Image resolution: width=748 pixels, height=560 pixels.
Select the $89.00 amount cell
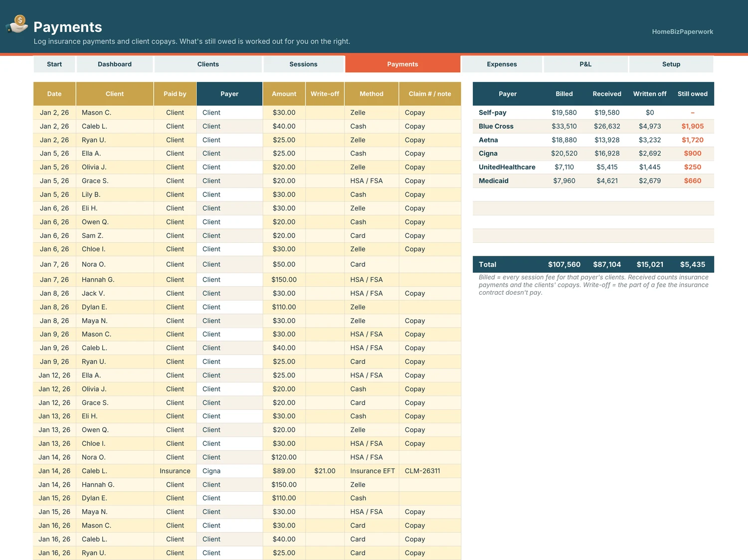point(284,471)
